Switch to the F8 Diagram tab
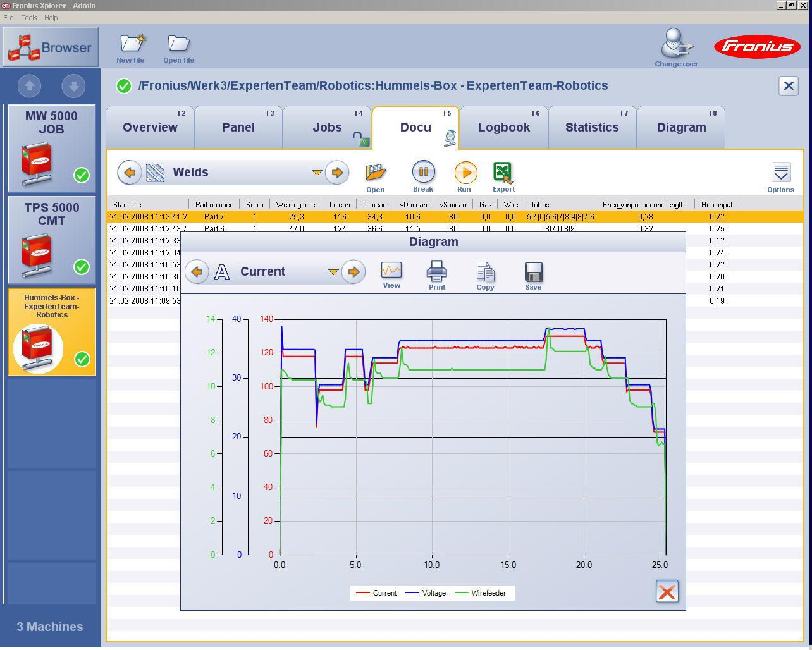Viewport: 812px width, 650px height. click(681, 127)
